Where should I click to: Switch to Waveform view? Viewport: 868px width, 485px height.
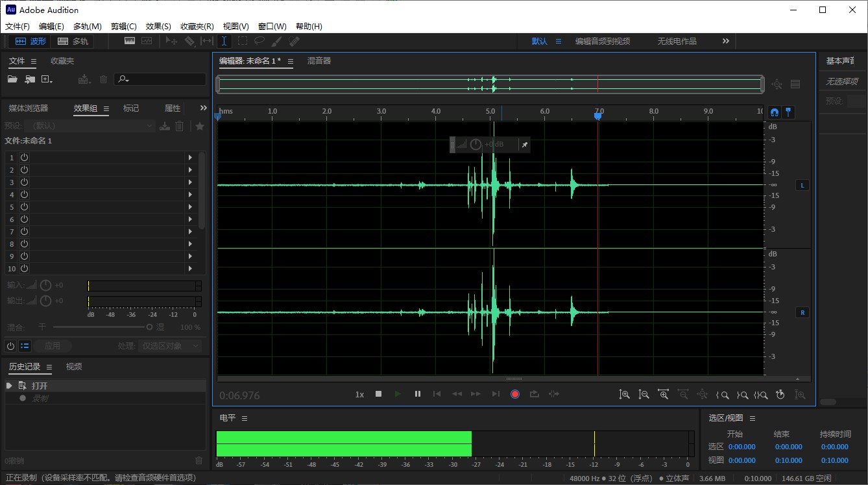pyautogui.click(x=31, y=41)
